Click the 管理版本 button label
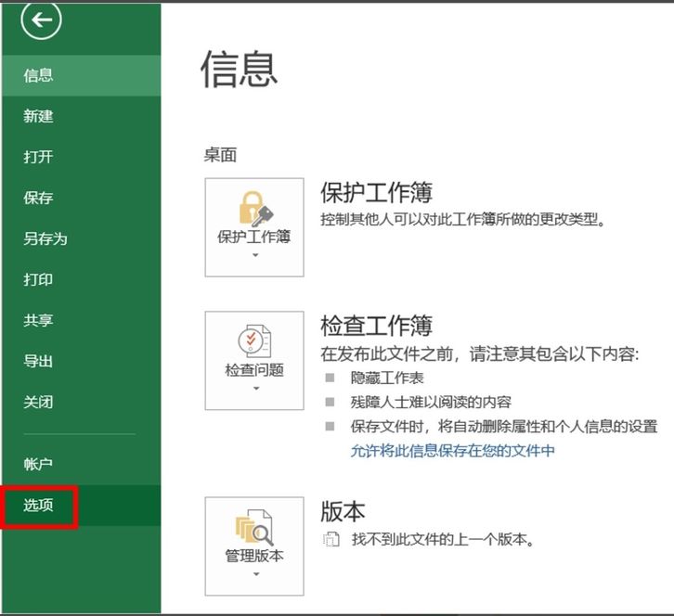 click(x=254, y=556)
